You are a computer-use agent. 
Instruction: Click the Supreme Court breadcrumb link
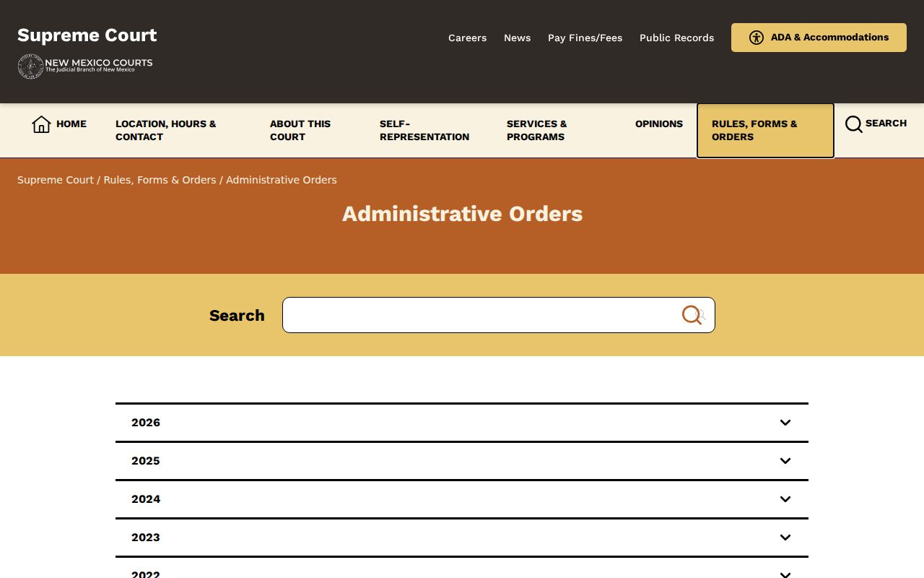pos(56,180)
